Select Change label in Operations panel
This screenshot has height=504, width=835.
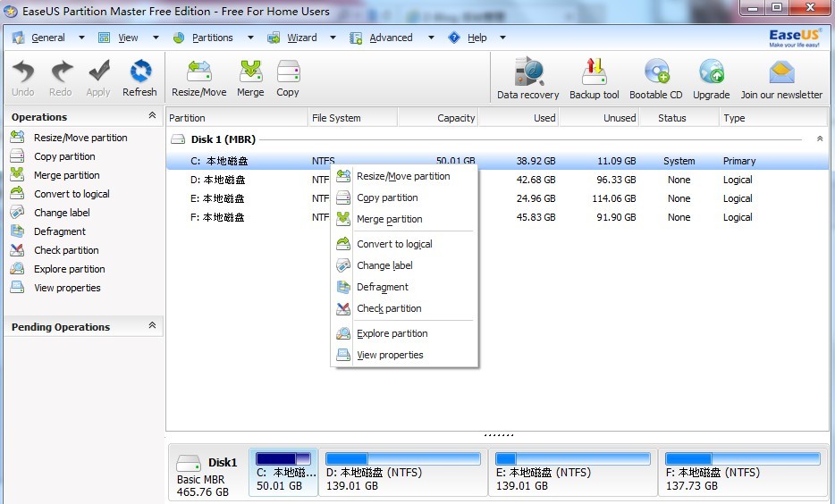coord(62,213)
